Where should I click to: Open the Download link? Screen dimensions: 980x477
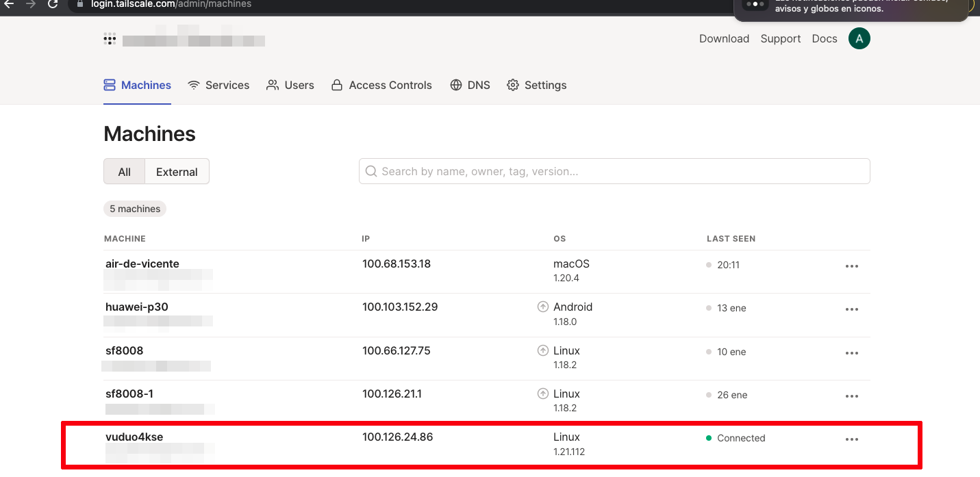(724, 39)
